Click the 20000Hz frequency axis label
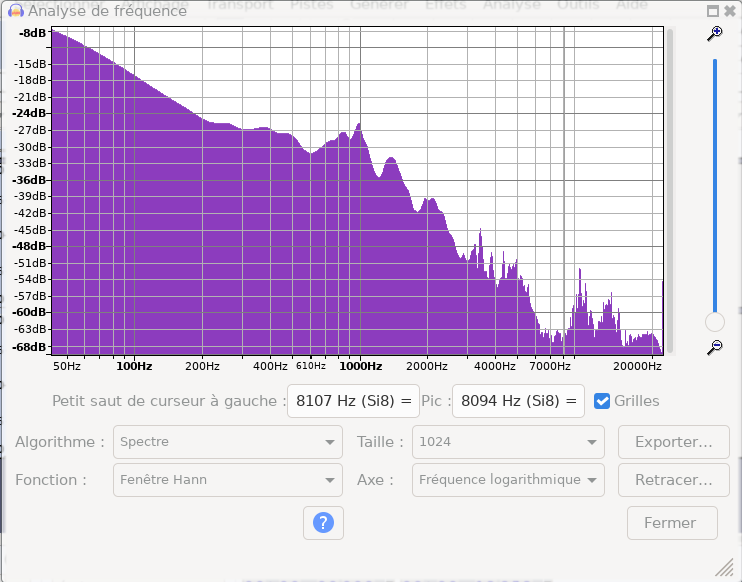 click(637, 366)
